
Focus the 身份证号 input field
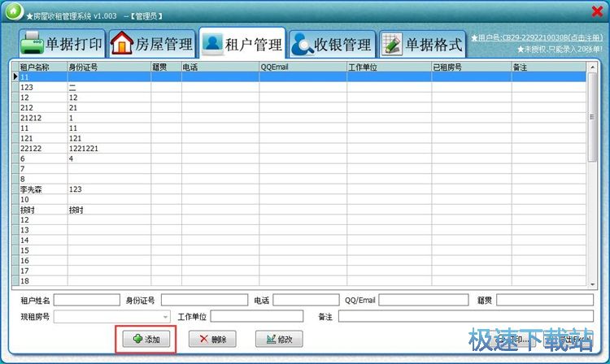(x=205, y=300)
